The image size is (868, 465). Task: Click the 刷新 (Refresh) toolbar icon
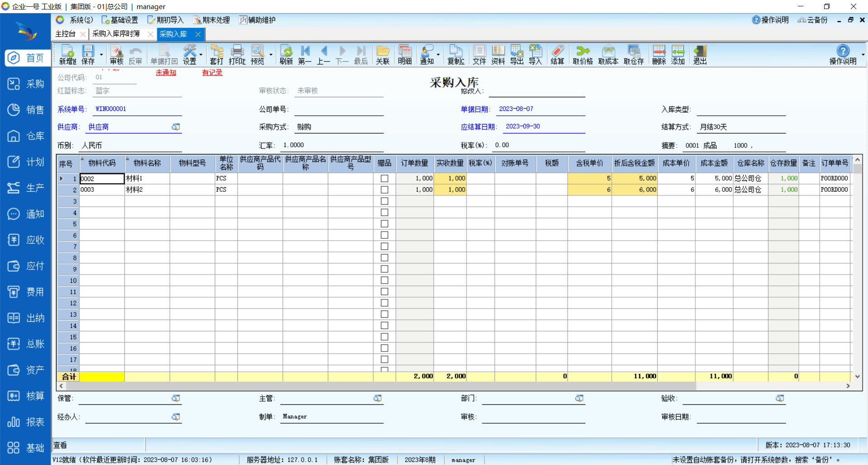(286, 55)
